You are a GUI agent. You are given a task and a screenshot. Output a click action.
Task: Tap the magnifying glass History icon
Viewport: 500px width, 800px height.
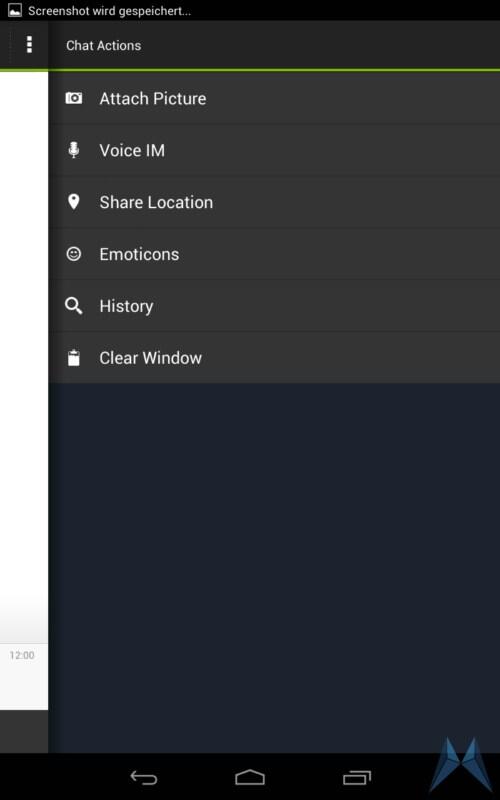[73, 306]
